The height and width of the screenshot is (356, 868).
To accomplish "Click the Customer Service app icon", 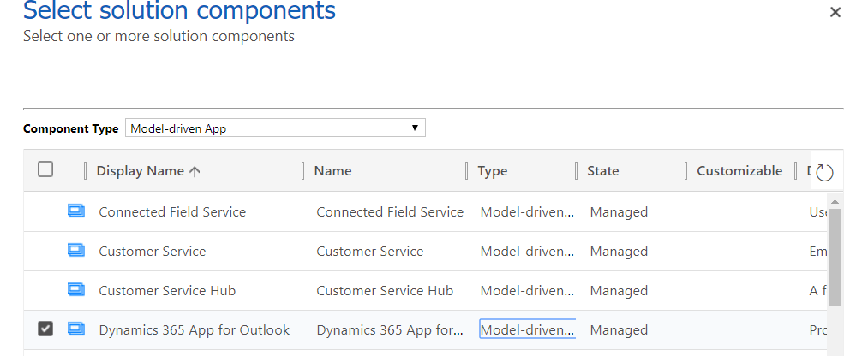I will point(76,251).
